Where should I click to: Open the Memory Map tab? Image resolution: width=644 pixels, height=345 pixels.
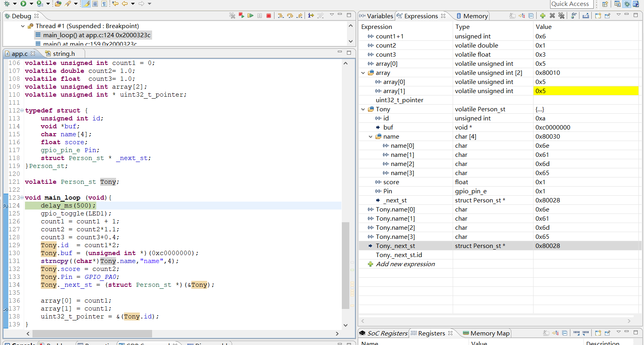tap(486, 334)
